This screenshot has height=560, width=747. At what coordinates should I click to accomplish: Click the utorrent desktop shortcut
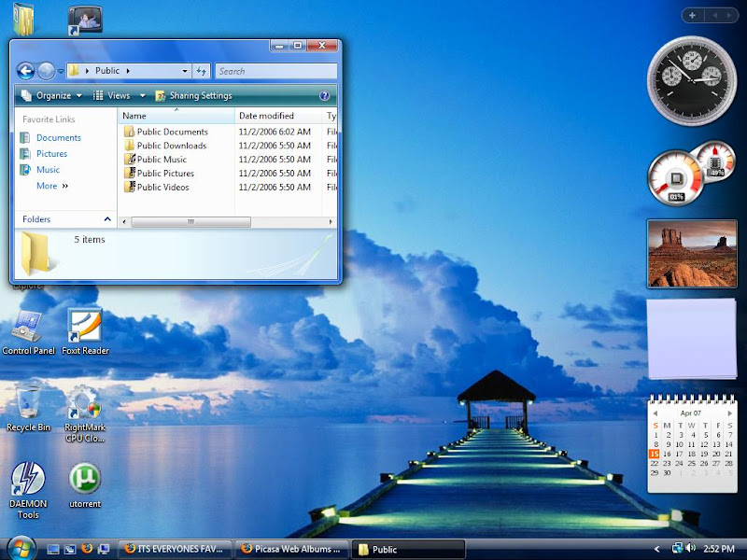click(x=85, y=479)
